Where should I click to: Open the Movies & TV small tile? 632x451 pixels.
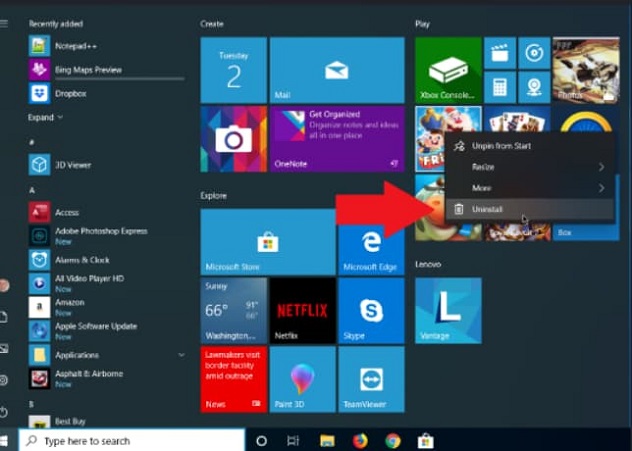click(500, 53)
